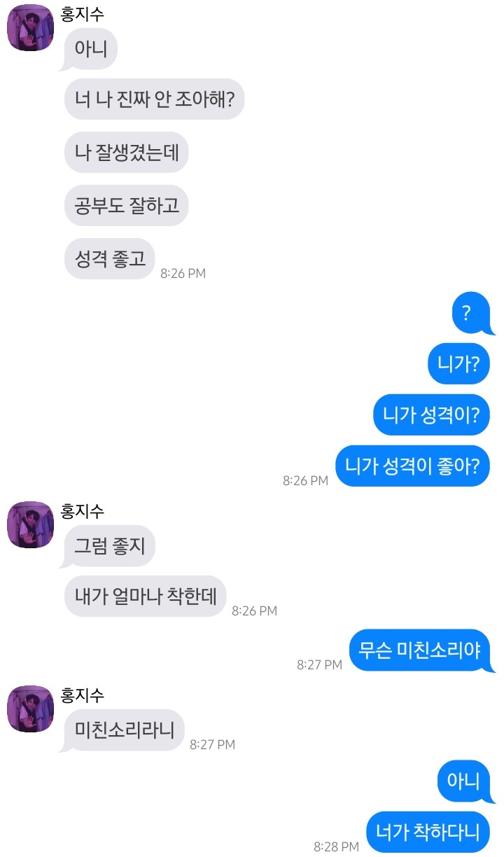Select the '내가 얼마나 착한데' message
Screen dimensions: 504x857
point(146,597)
